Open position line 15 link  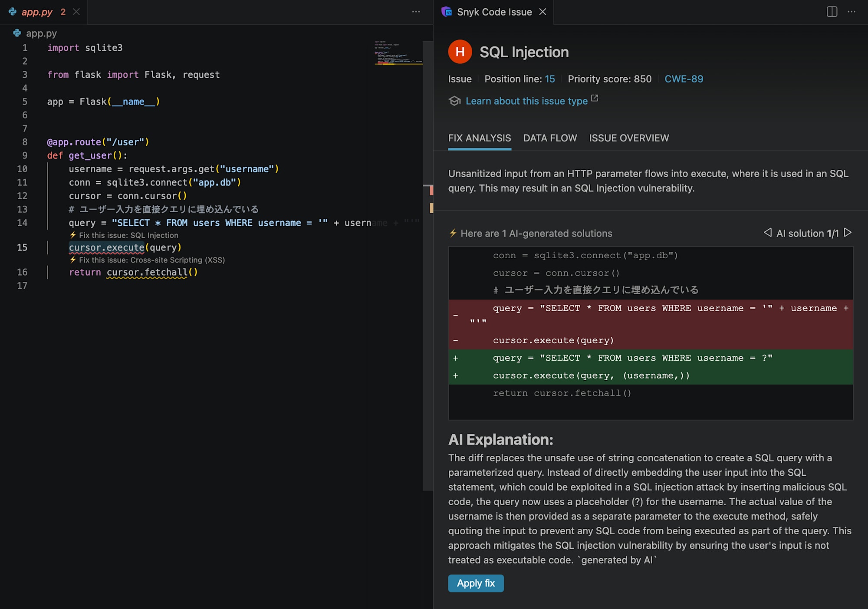point(550,79)
